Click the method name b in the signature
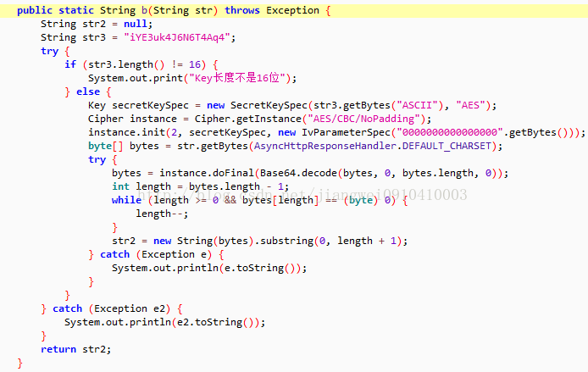 pos(144,10)
